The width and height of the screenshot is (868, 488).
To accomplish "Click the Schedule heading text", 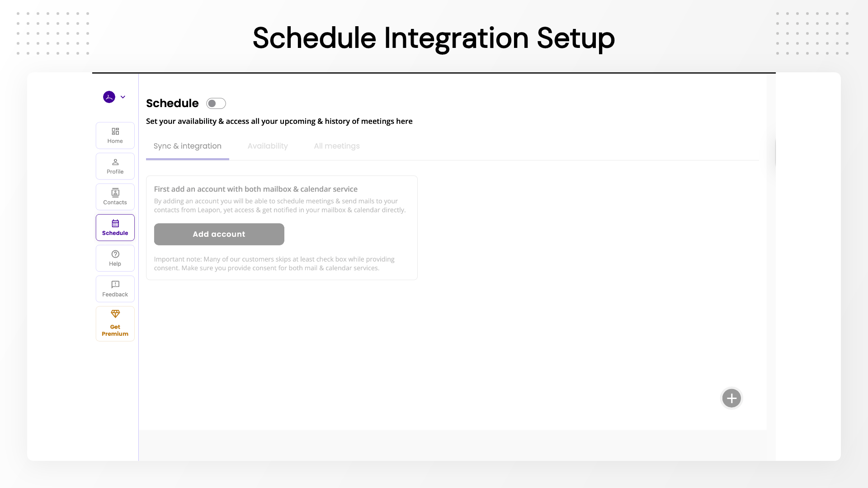I will pos(172,103).
